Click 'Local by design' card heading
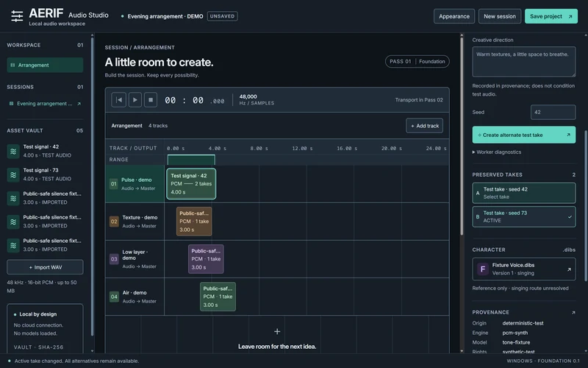Screen dimensions: 588x368 tap(38, 314)
